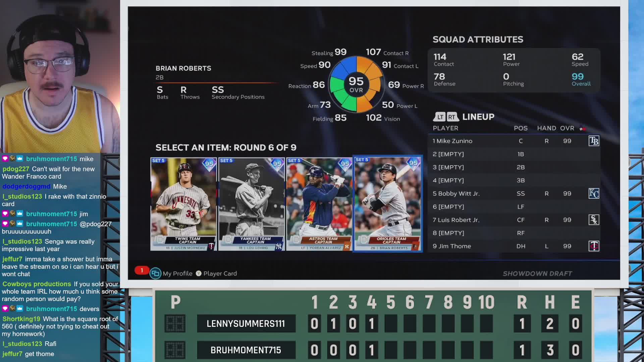Click the squad Pitching value 0
Viewport: 644px width, 362px height.
(x=506, y=76)
